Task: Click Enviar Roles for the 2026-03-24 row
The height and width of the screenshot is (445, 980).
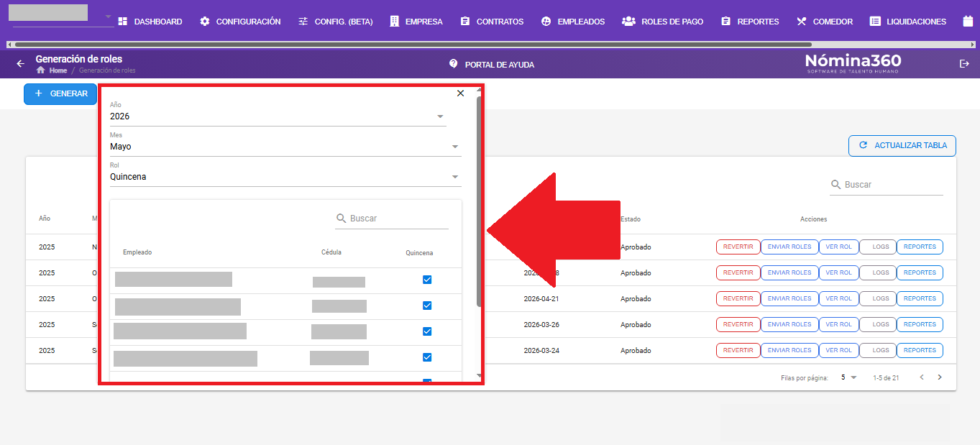Action: (789, 350)
